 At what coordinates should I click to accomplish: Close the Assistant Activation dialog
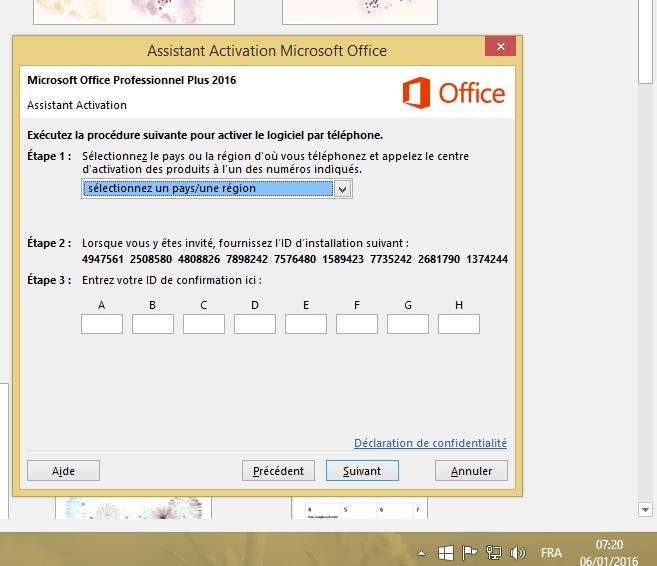[500, 47]
